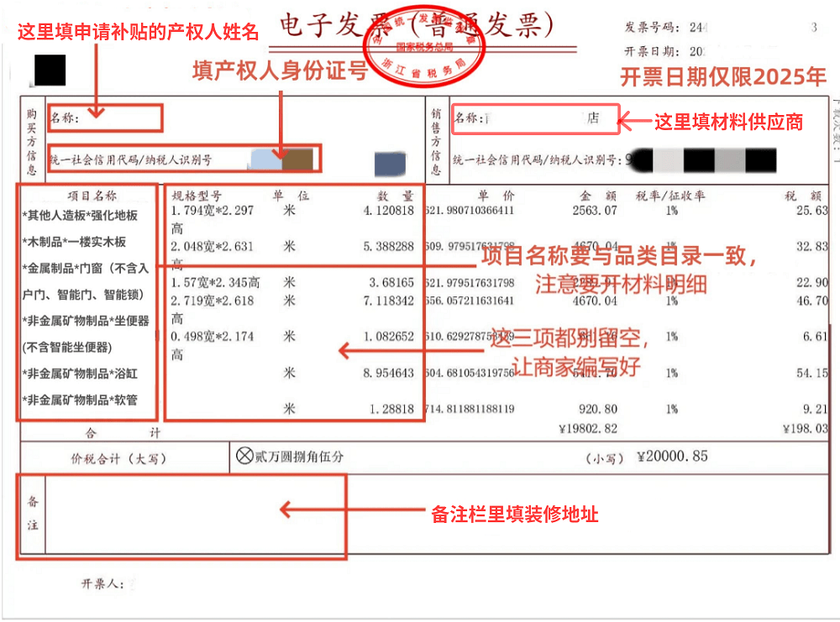Click the circled X symbol before 贰万圆捌角伍分
The height and width of the screenshot is (622, 840).
[x=244, y=457]
